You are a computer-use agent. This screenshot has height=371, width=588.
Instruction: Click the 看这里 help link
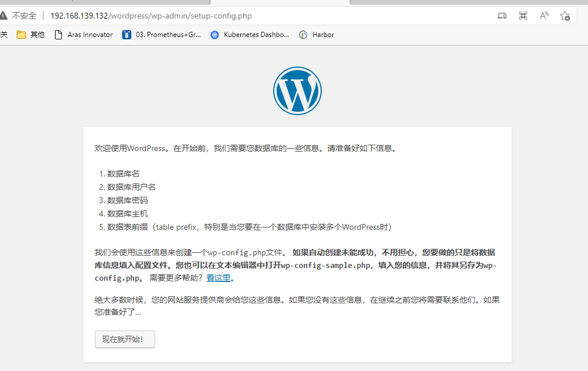(x=218, y=278)
